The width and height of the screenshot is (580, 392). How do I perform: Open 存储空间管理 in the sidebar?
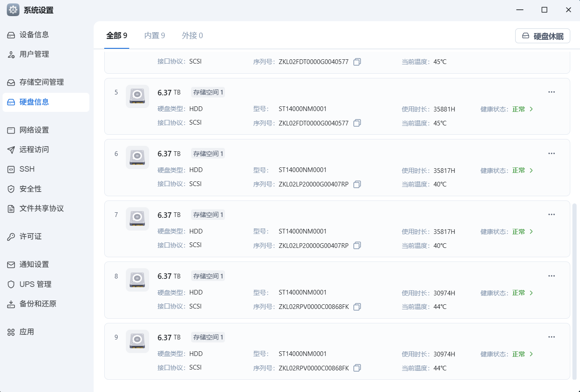pyautogui.click(x=42, y=82)
